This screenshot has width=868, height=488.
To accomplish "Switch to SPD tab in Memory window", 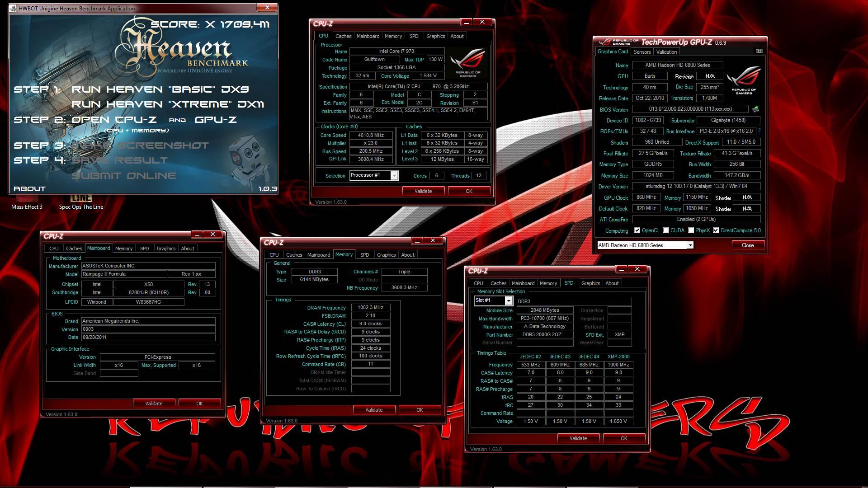I will tap(364, 255).
